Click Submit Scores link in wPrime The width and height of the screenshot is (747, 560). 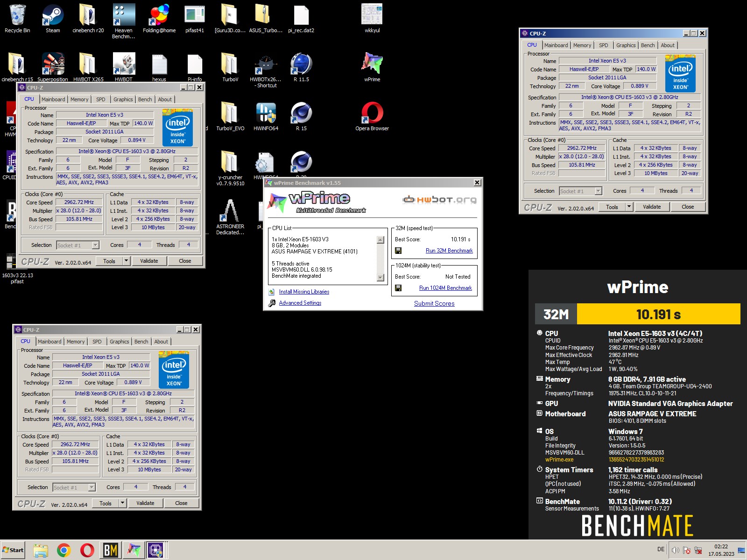tap(434, 303)
